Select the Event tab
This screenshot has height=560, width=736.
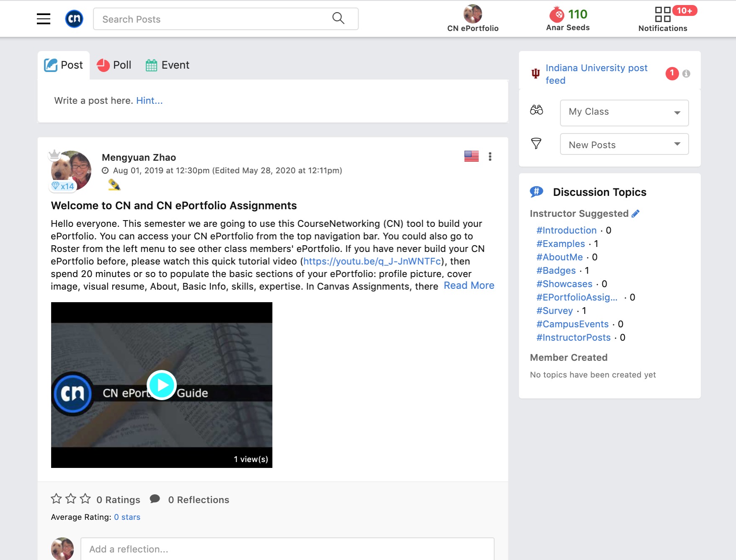pos(168,65)
